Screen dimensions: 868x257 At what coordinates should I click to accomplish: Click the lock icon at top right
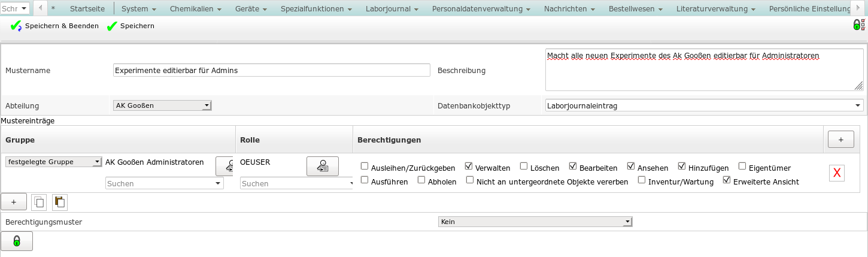coord(858,25)
